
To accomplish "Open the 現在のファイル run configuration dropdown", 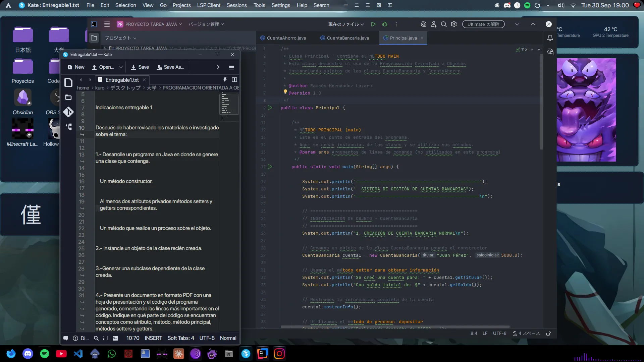I will click(346, 24).
